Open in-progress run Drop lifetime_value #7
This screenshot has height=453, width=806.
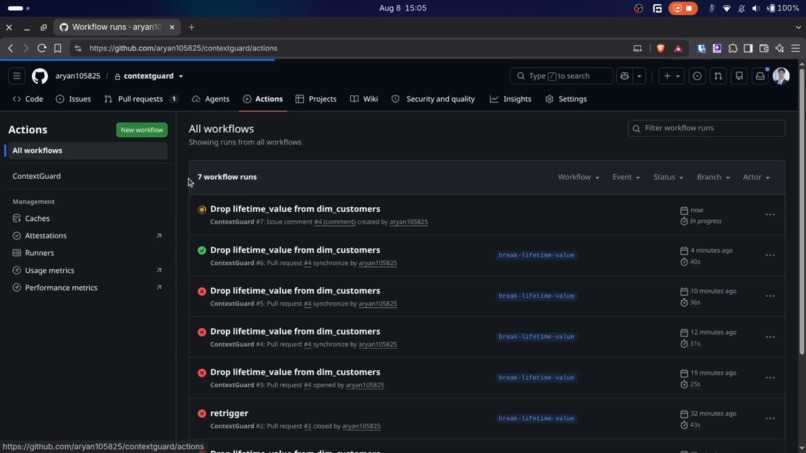click(x=295, y=209)
